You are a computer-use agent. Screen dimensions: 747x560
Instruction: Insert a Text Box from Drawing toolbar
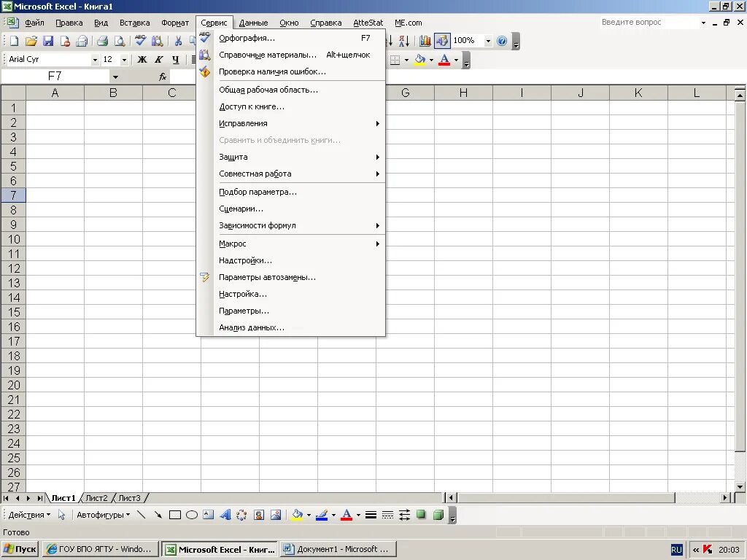click(x=208, y=515)
